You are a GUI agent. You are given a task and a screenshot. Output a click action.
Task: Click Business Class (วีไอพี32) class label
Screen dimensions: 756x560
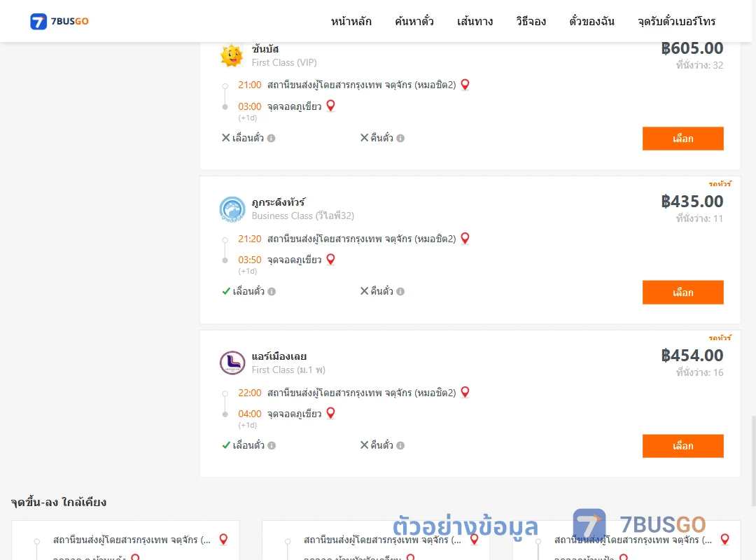click(303, 216)
